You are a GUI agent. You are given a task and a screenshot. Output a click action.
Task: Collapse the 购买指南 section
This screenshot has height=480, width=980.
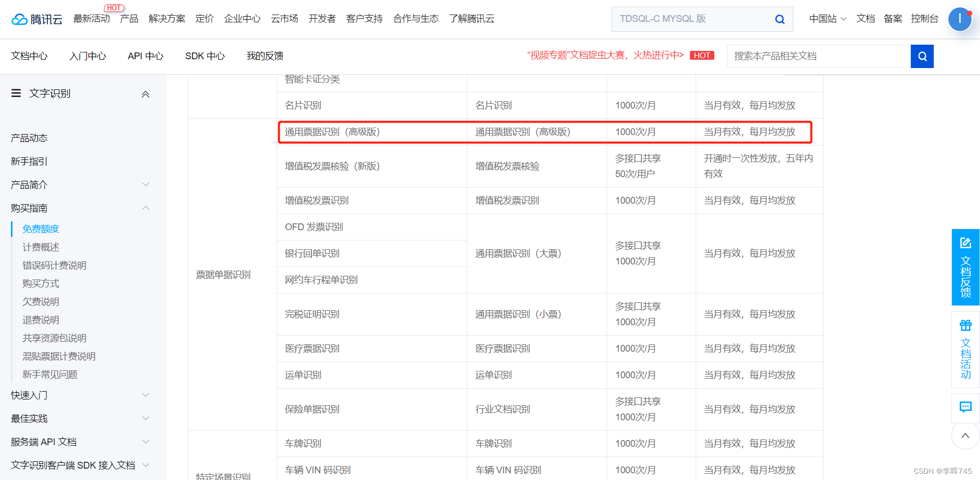coord(146,208)
